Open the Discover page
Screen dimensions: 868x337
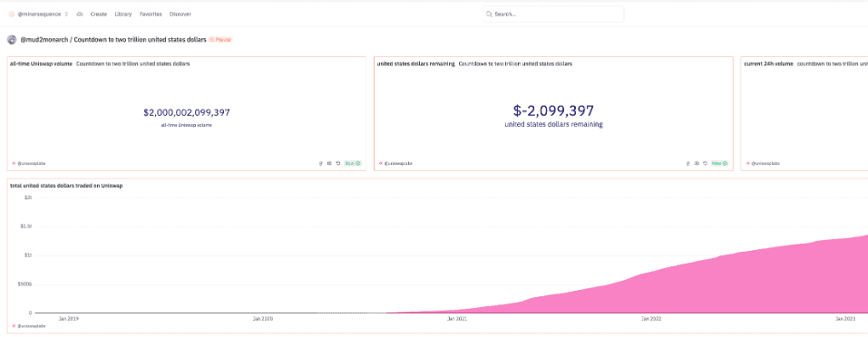180,14
